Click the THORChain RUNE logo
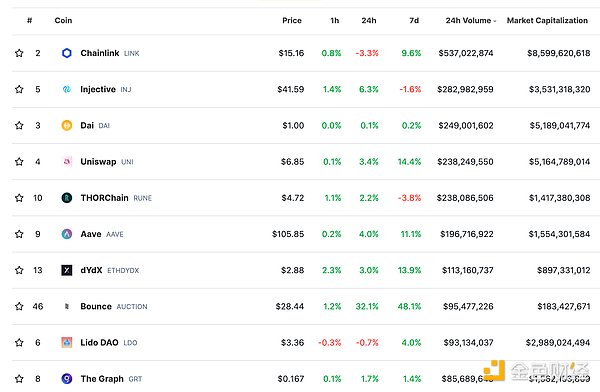The width and height of the screenshot is (600, 392). click(x=67, y=198)
